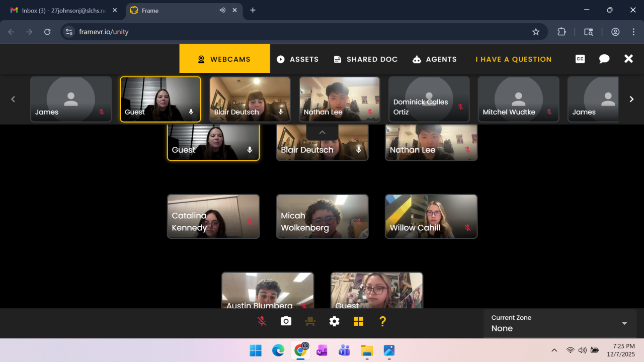
Task: Close the webcams panel with the X
Action: pyautogui.click(x=628, y=59)
